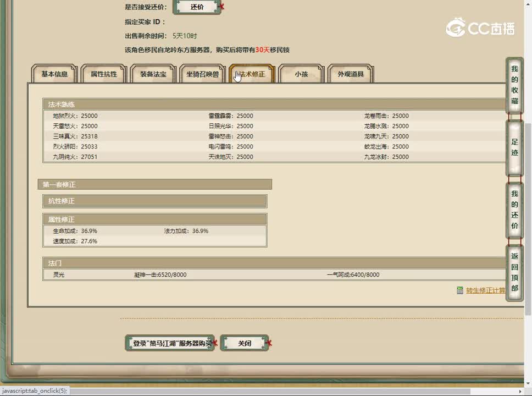Click the 抗性修正 header
532x396 pixels.
(155, 201)
